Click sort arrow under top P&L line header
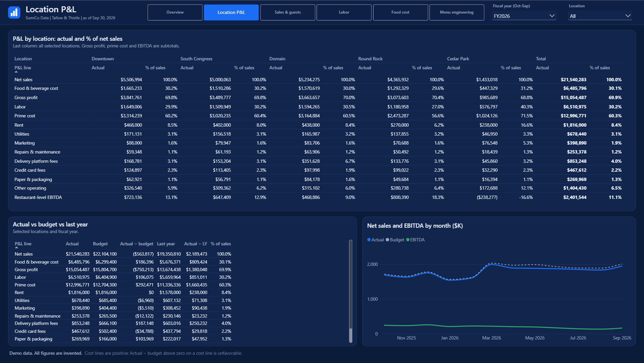 click(x=16, y=72)
